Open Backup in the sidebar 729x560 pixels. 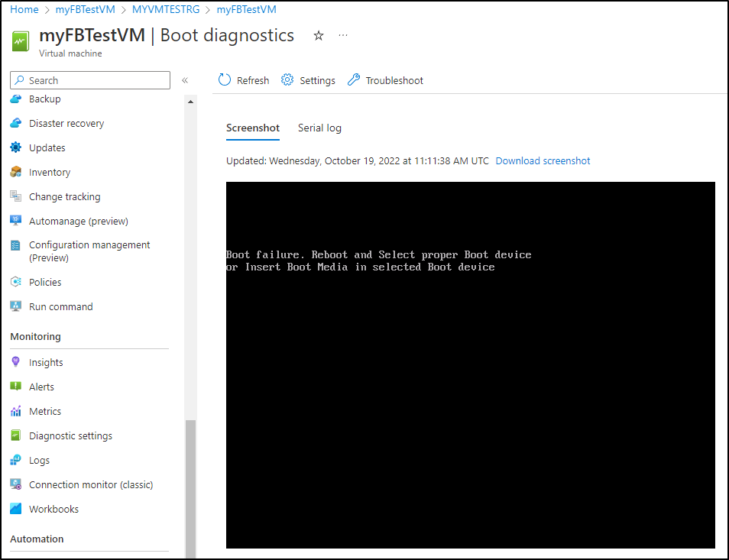click(x=44, y=99)
